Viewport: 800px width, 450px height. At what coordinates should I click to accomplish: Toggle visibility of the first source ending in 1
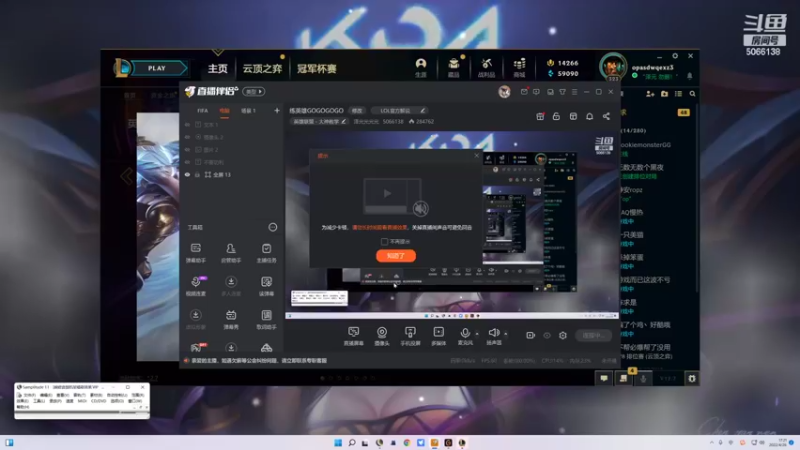187,124
